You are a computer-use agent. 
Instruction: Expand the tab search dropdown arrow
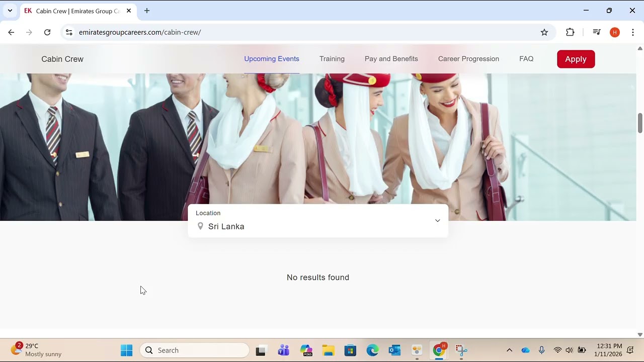tap(10, 11)
